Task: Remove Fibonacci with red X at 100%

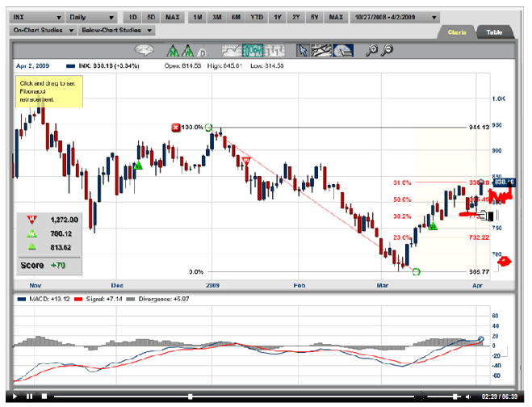Action: click(x=177, y=128)
